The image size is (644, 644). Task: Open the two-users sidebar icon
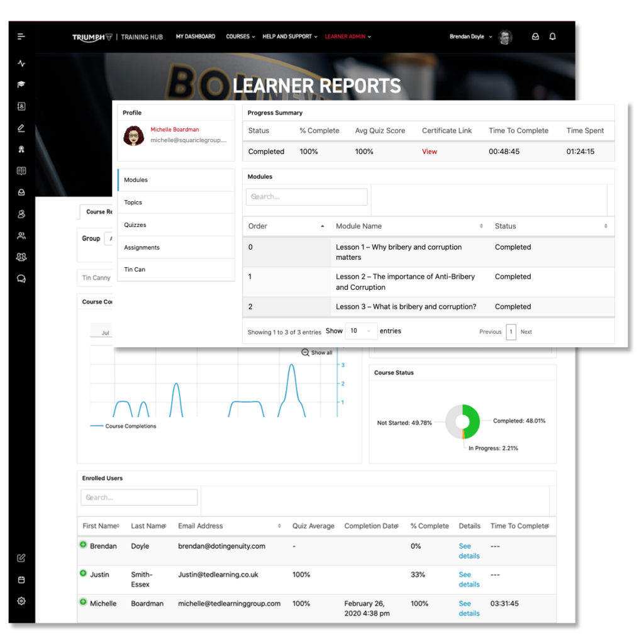[21, 236]
